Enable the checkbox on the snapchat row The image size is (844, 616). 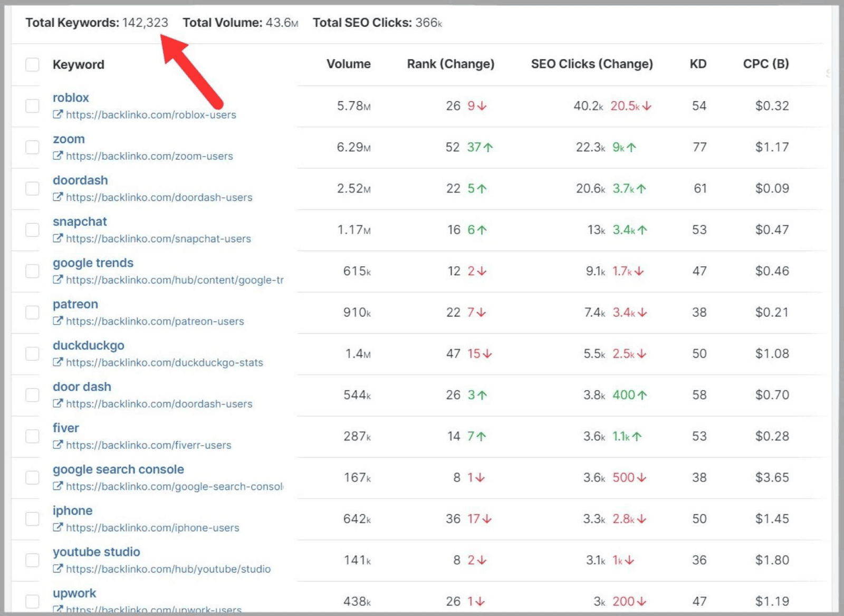[32, 229]
